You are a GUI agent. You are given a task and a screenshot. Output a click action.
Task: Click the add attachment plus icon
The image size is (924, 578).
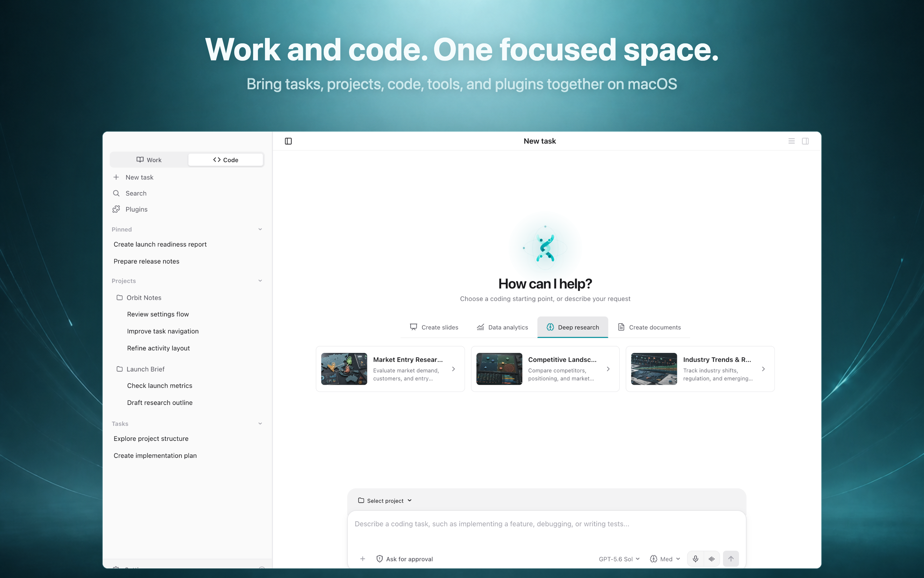click(x=363, y=558)
